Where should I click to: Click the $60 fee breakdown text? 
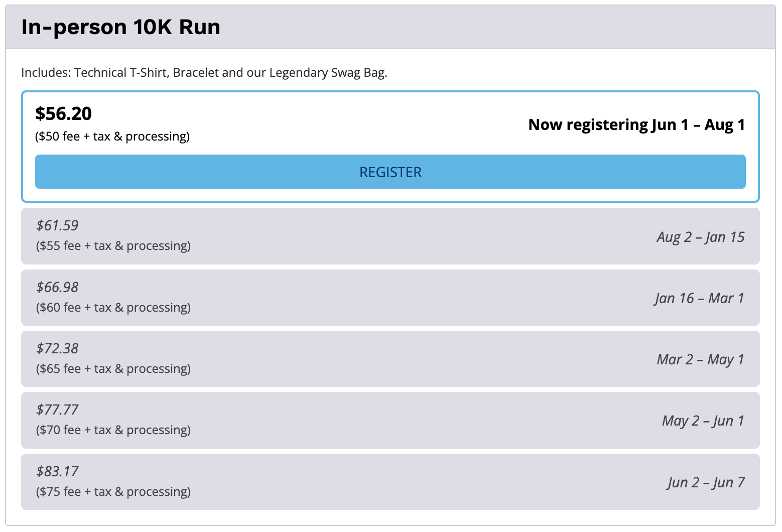[113, 307]
